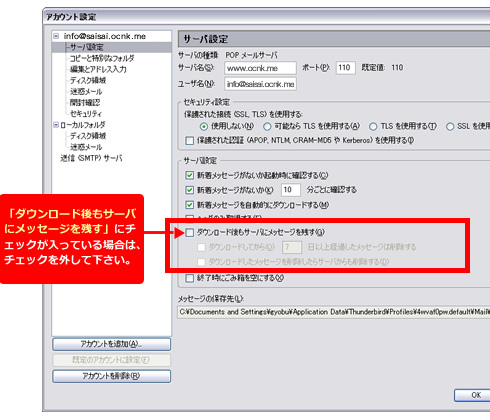Screen dimensions: 490x420
Task: Select TLS を使用する radio button
Action: tap(373, 127)
